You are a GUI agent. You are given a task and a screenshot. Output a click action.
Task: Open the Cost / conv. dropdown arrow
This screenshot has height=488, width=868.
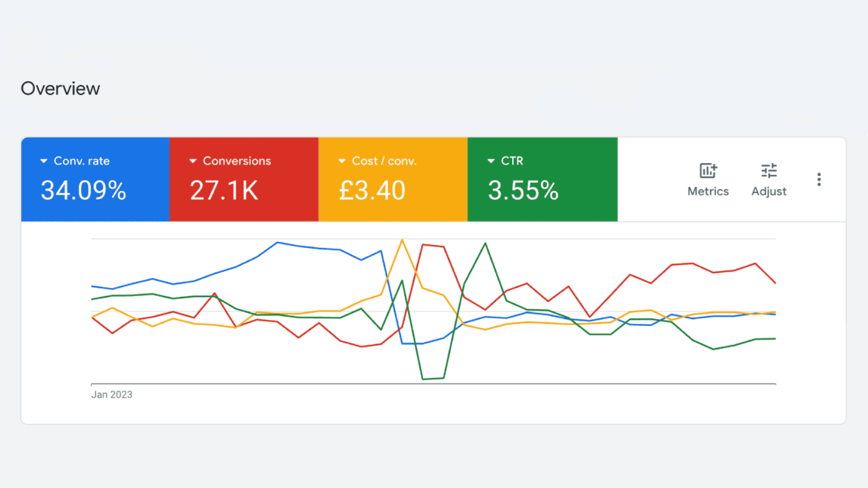tap(342, 161)
